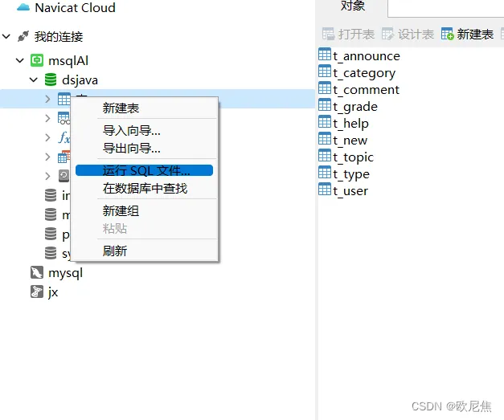This screenshot has height=420, width=504.
Task: Expand the views node chevron
Action: click(x=47, y=118)
